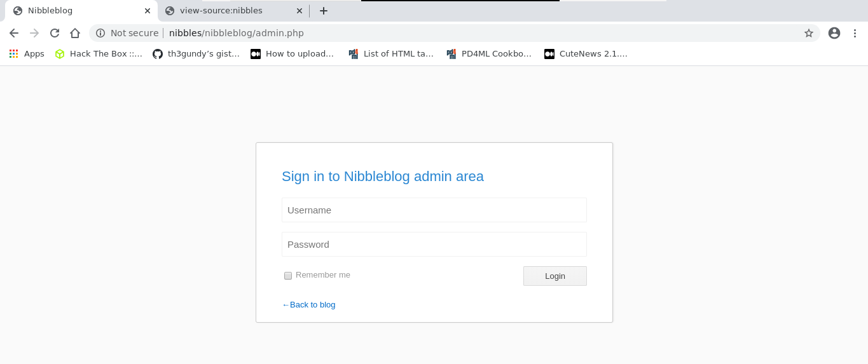
Task: Click the Remember me label text
Action: click(323, 275)
